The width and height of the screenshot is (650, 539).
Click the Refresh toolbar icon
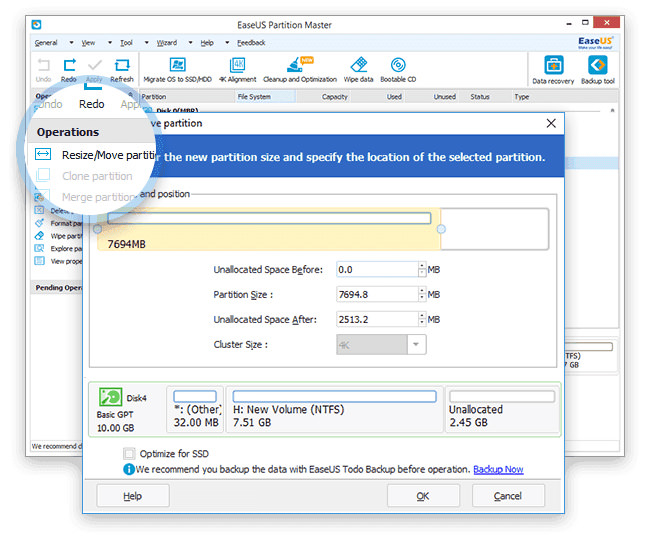(x=122, y=66)
